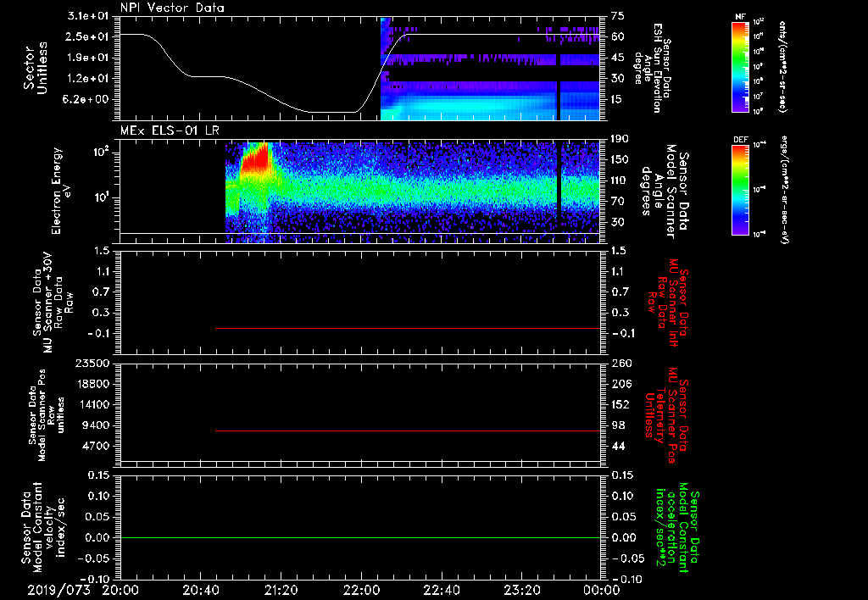Image resolution: width=868 pixels, height=600 pixels.
Task: Click the '22:40' time axis label
Action: [441, 590]
